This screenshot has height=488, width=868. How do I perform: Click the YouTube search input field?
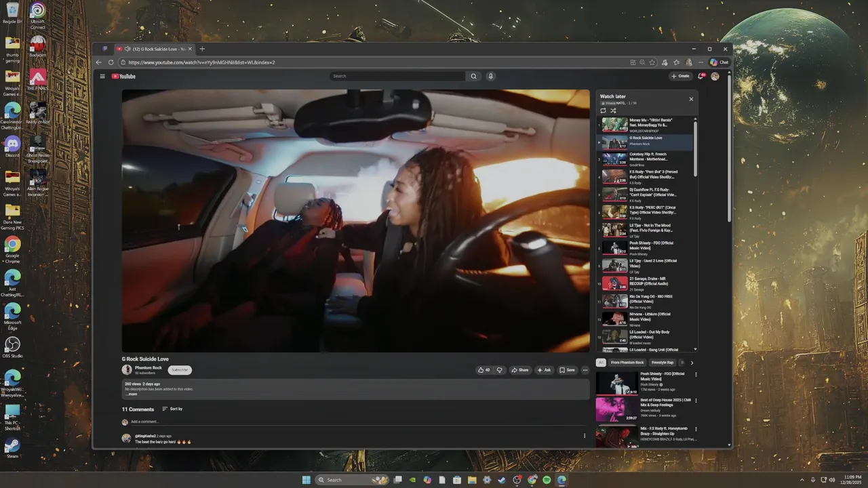(398, 76)
